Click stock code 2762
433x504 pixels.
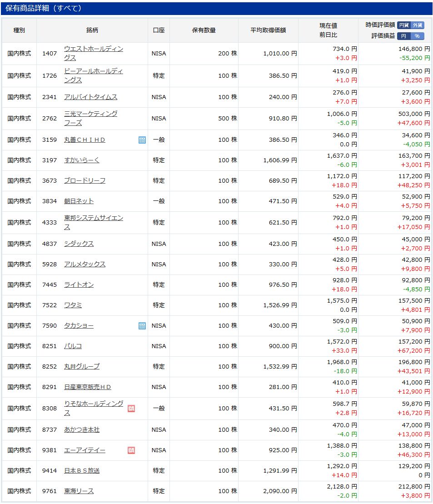coord(50,118)
